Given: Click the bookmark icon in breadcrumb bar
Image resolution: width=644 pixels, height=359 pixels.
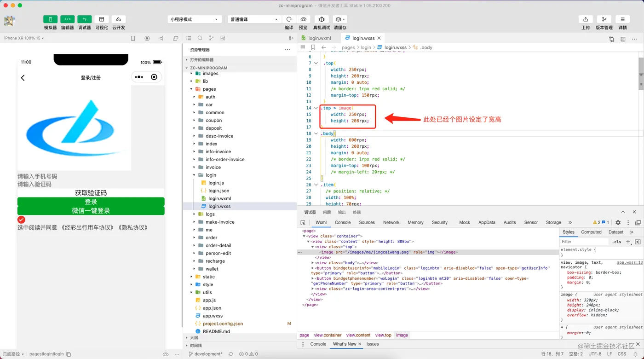Looking at the screenshot, I should [313, 47].
